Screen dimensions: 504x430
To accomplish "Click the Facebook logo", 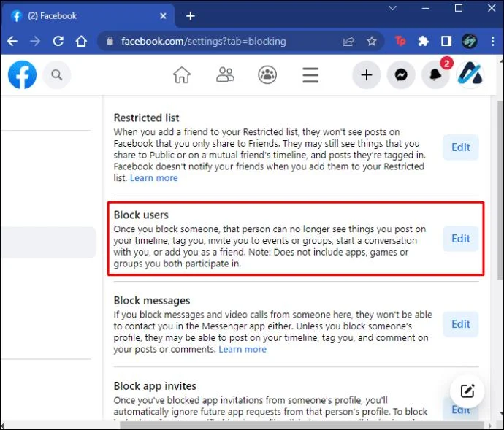I will coord(22,75).
